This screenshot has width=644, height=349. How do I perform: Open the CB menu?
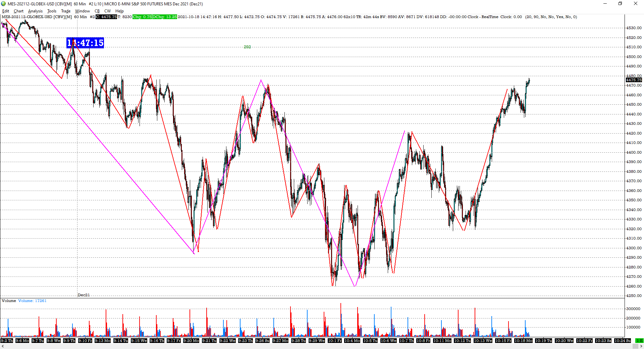click(x=97, y=11)
